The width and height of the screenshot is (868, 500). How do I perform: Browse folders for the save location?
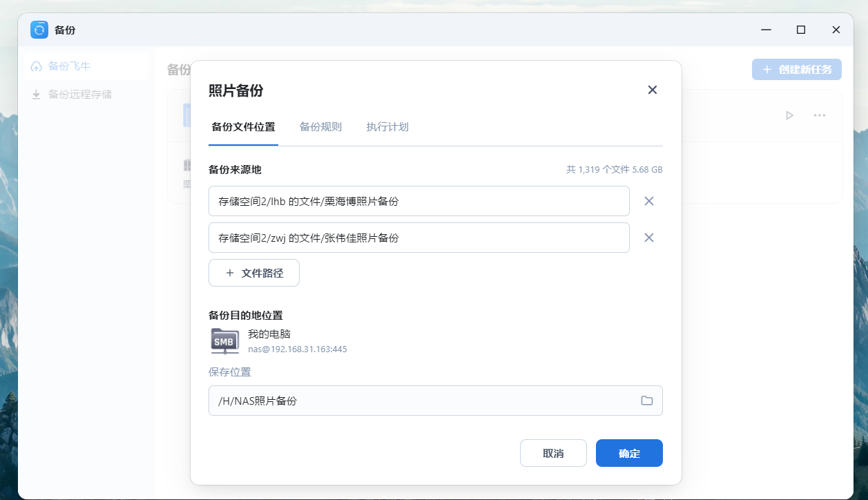pos(647,401)
